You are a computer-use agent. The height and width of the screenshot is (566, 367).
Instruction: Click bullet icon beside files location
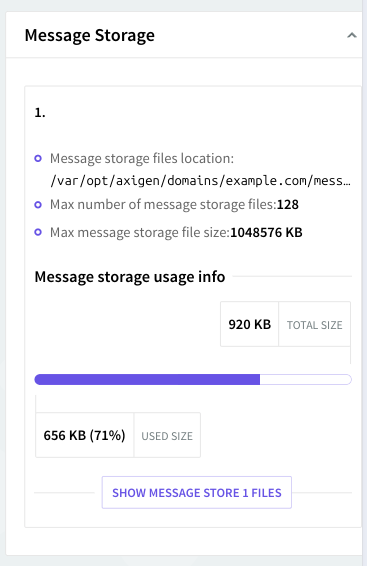(x=38, y=158)
